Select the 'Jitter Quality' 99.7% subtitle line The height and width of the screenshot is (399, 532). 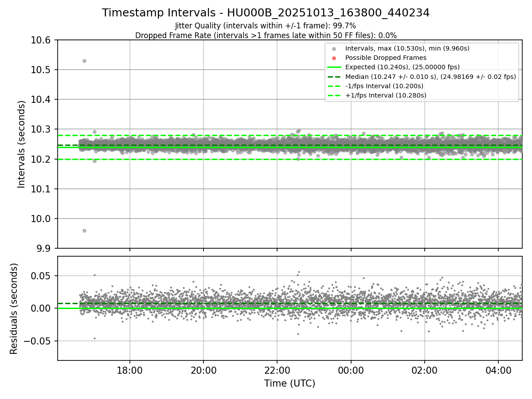tap(266, 26)
